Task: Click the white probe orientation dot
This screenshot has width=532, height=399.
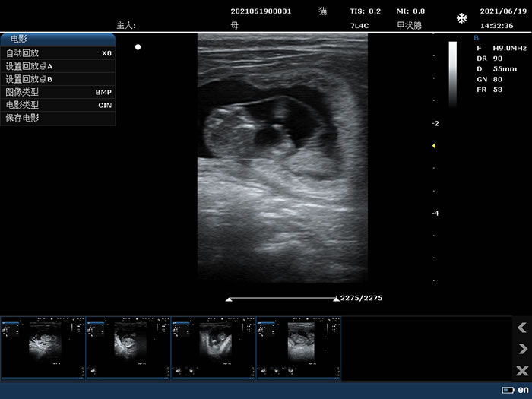Action: 138,47
